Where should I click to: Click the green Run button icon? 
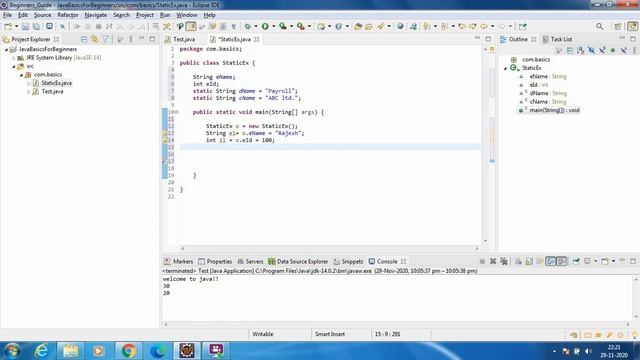(265, 27)
